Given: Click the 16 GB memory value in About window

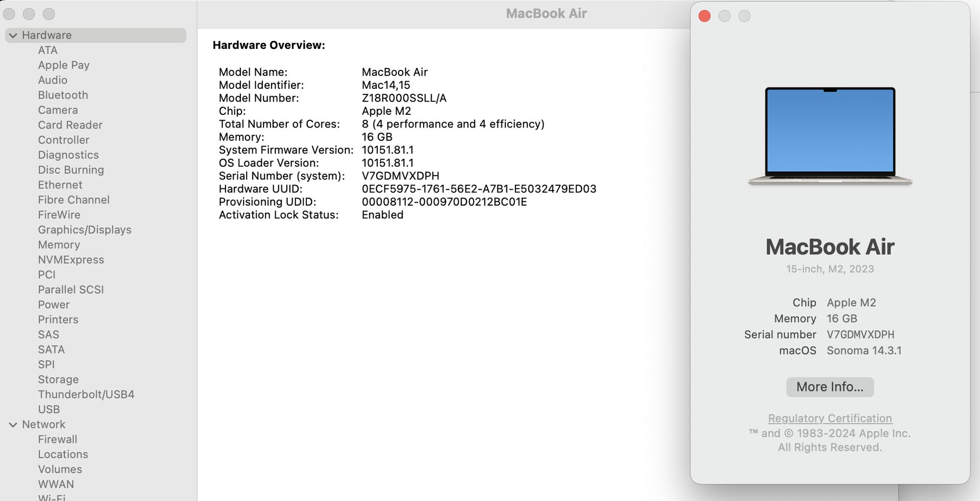Looking at the screenshot, I should tap(842, 319).
